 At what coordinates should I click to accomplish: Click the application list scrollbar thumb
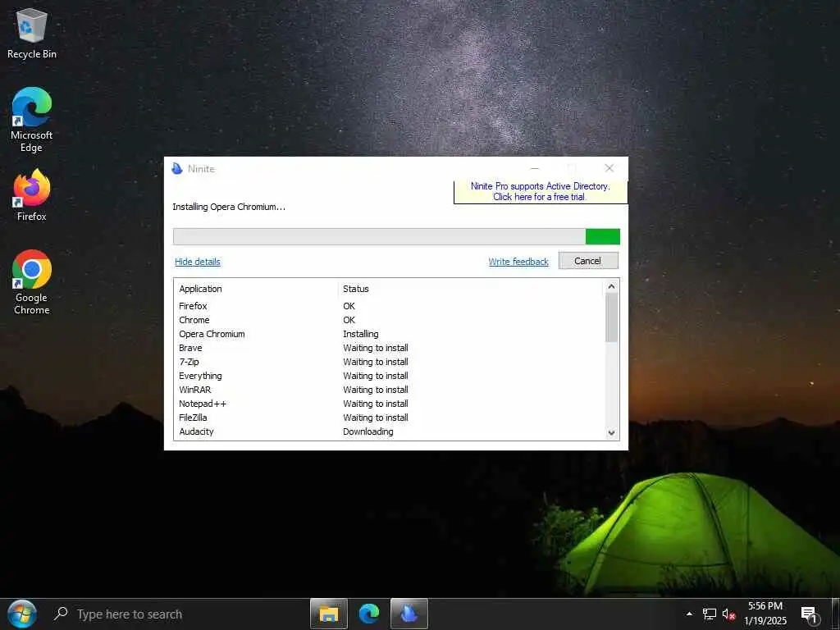pyautogui.click(x=611, y=317)
